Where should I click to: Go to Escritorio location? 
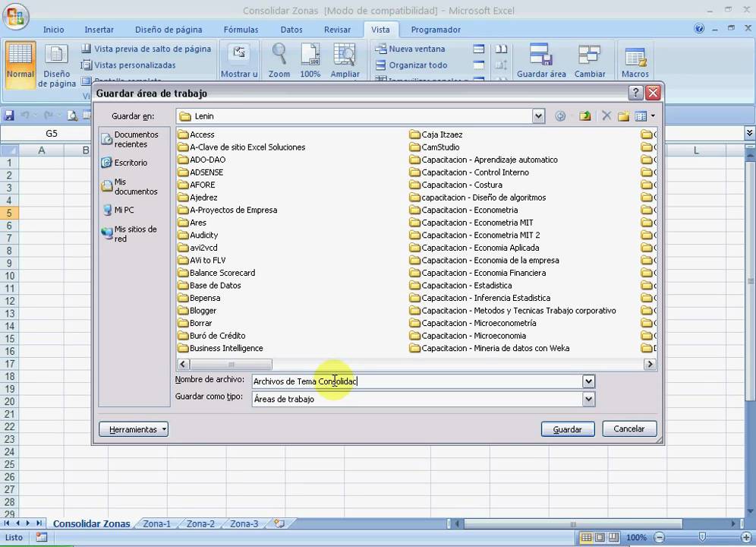click(124, 163)
